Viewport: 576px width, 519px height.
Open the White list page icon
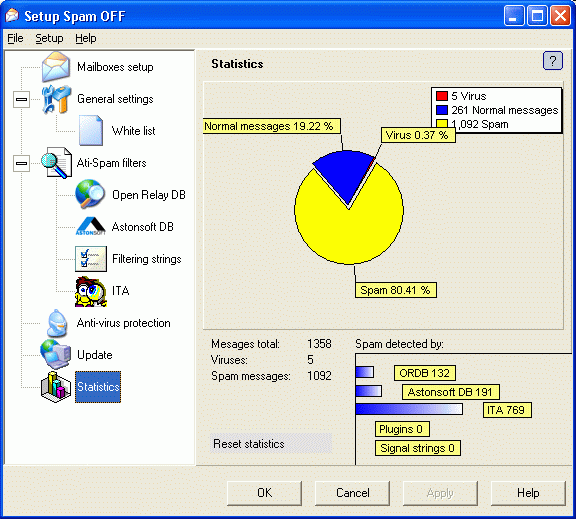[91, 130]
